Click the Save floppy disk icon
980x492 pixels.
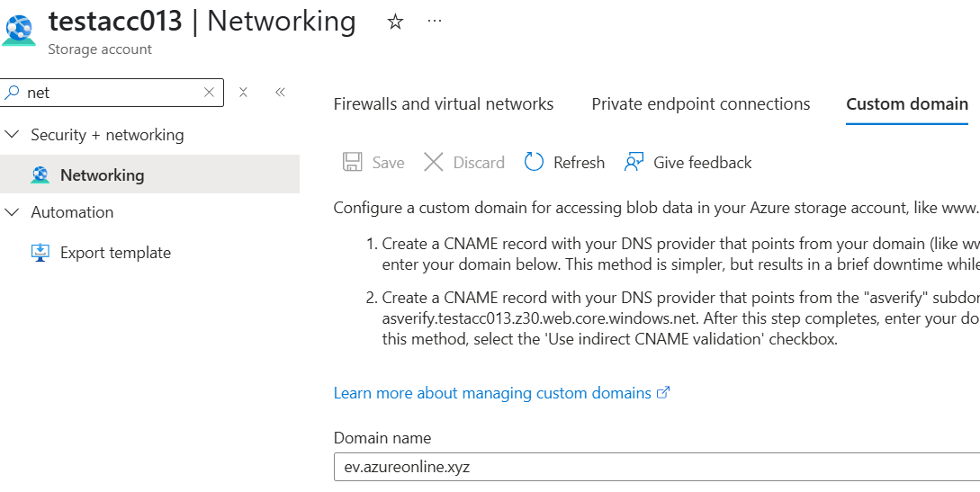point(353,162)
